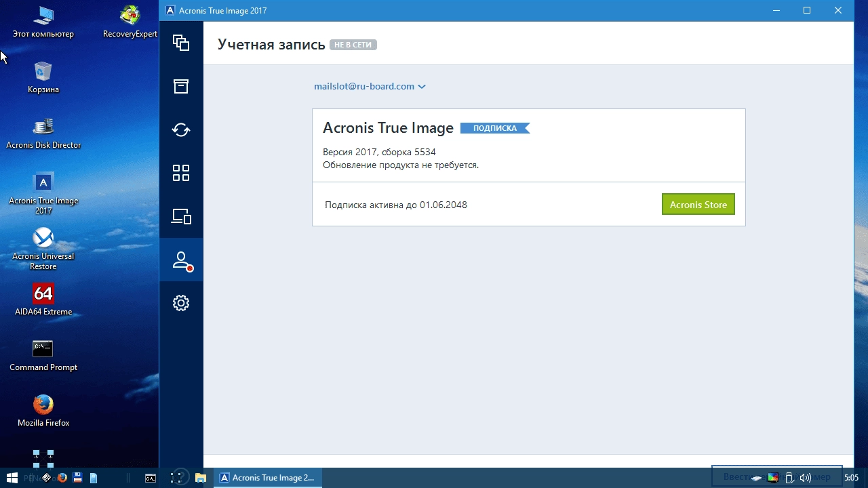Switch to Acronis True Image taskbar button
Screen dimensions: 868x488
(x=268, y=478)
